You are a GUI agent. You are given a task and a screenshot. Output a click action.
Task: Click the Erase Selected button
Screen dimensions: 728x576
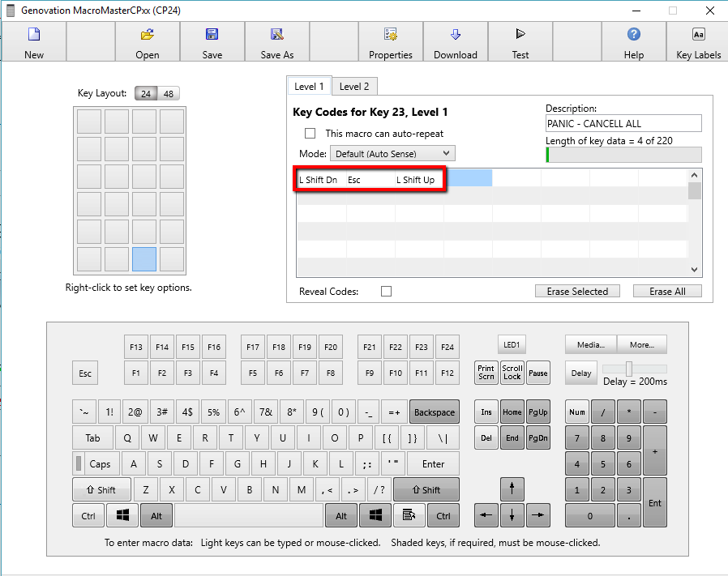click(577, 292)
